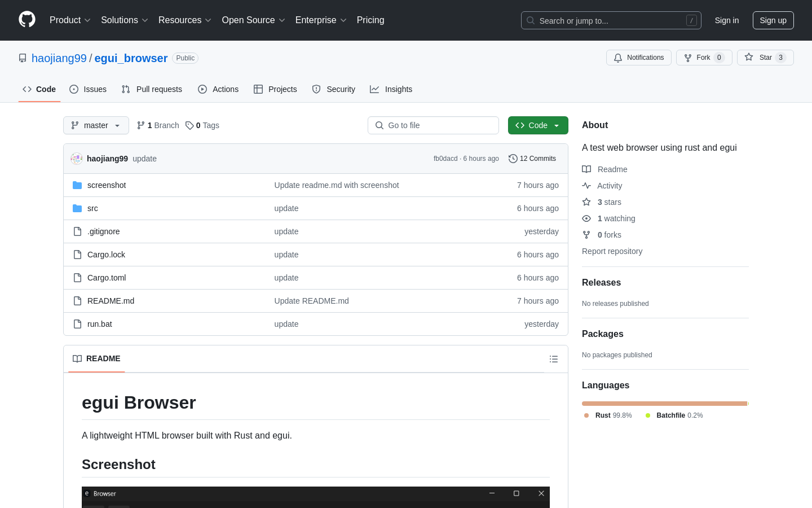
Task: Star the egui_browser repository
Action: click(x=765, y=58)
